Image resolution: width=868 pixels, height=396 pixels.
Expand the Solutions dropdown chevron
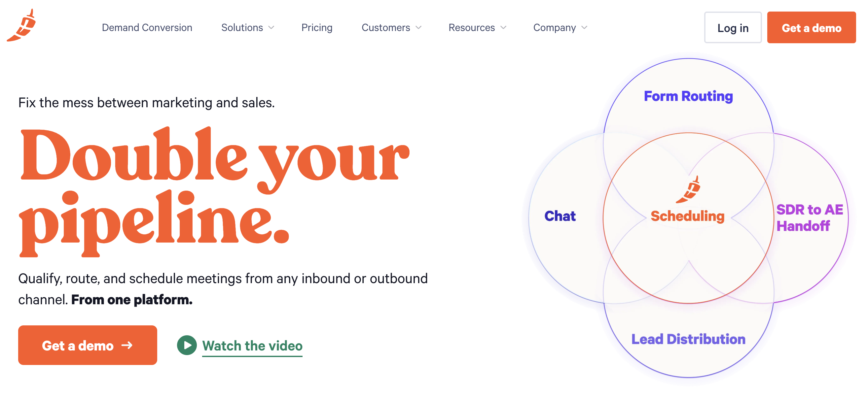pyautogui.click(x=271, y=28)
